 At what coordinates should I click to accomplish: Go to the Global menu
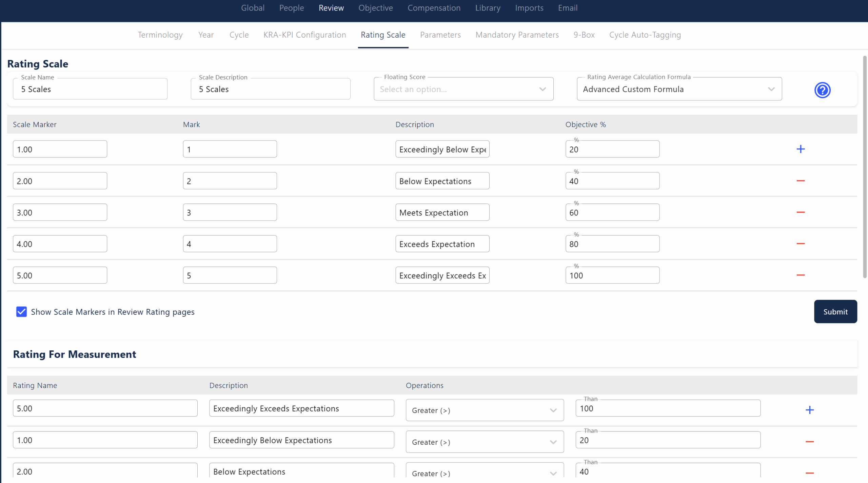(253, 8)
